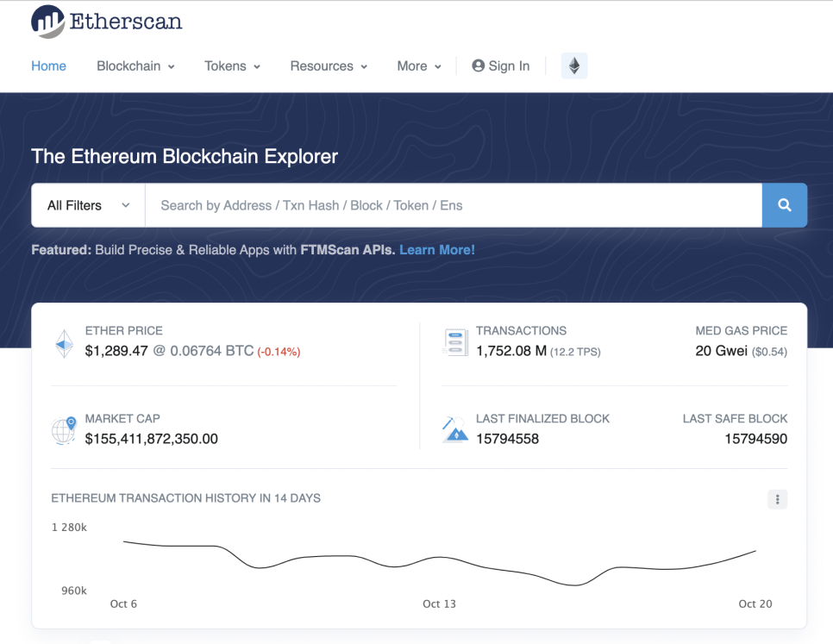Open Last Safe Block 15794590
The image size is (833, 644).
[756, 439]
